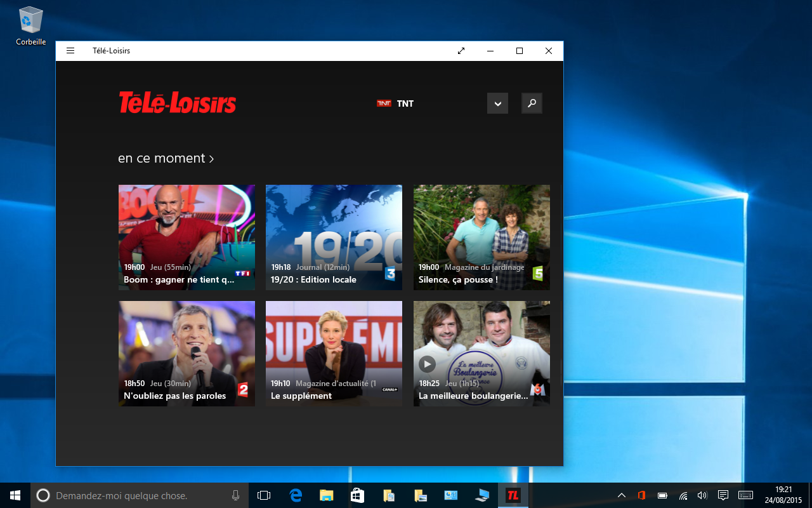Click the France 2 channel logo

[x=243, y=390]
